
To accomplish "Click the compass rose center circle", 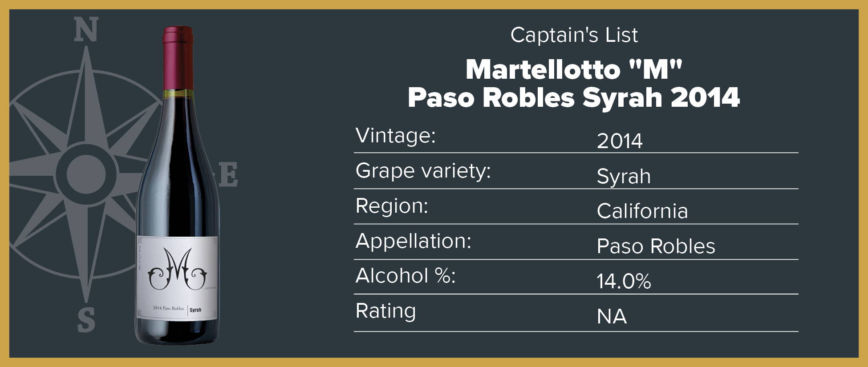I will click(x=86, y=173).
